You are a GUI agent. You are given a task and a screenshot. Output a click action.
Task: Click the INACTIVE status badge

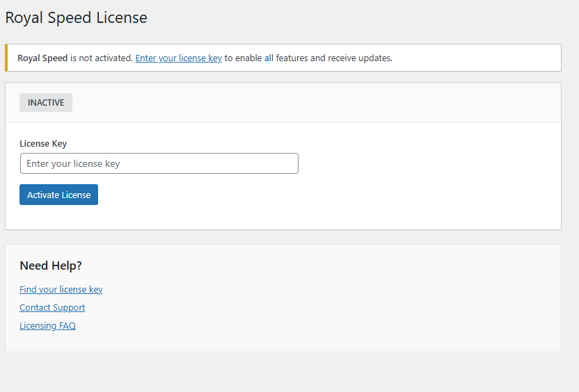(x=46, y=102)
